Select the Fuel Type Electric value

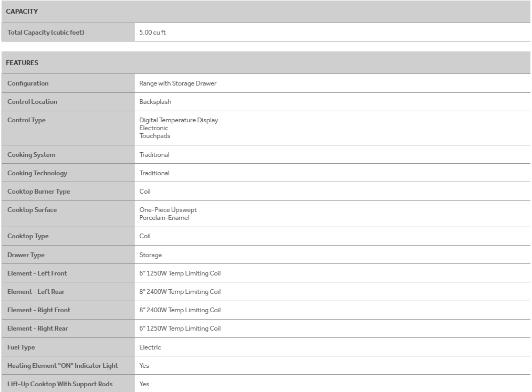click(150, 347)
